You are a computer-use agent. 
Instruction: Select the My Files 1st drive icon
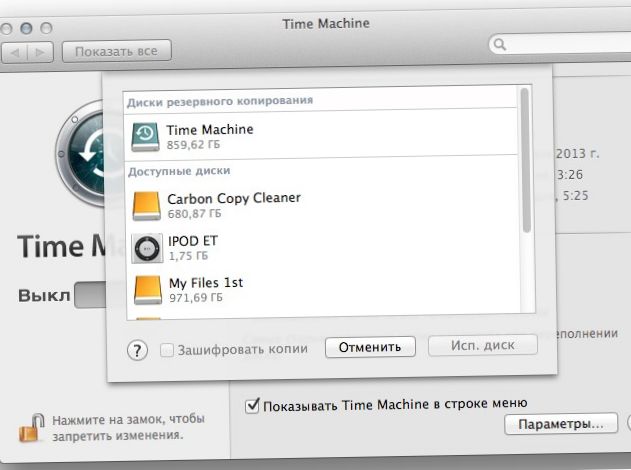(x=148, y=290)
